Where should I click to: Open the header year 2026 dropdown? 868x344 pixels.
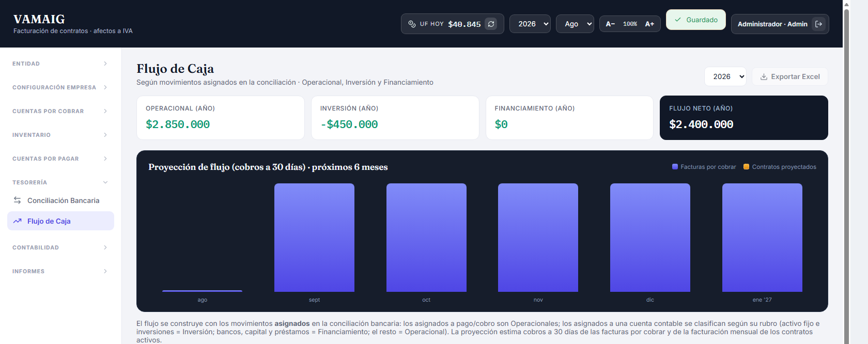pyautogui.click(x=530, y=24)
